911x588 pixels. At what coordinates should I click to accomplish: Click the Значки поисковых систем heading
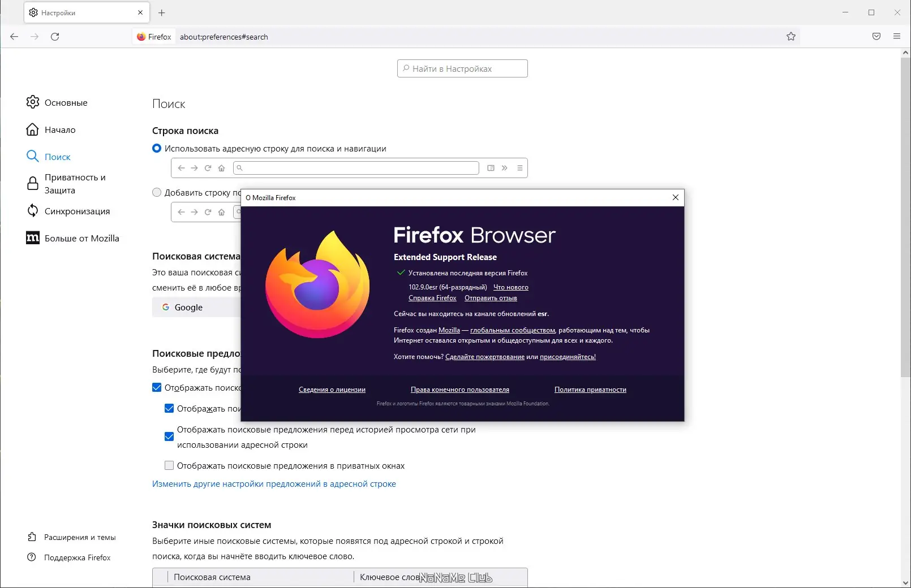click(212, 525)
